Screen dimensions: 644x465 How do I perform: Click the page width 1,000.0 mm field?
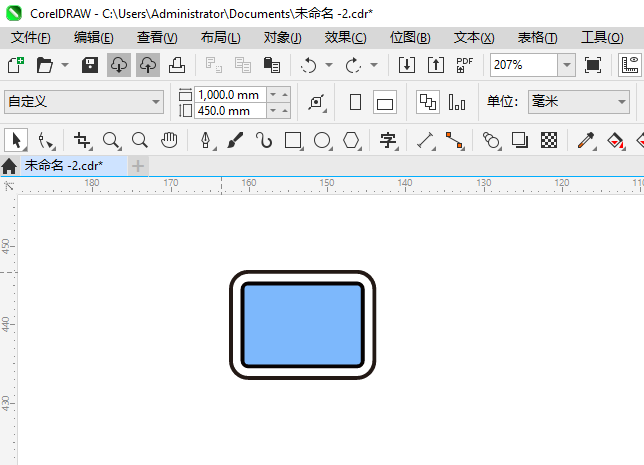(x=231, y=94)
